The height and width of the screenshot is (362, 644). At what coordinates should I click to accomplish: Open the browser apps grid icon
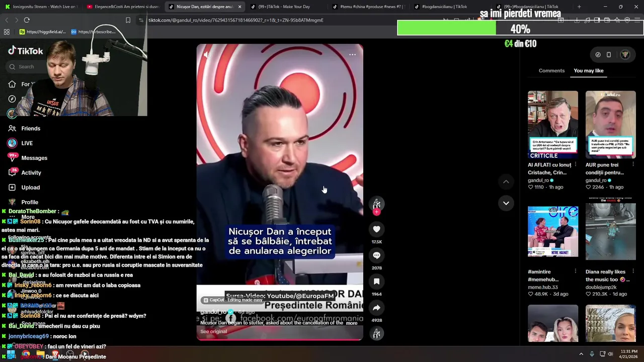7,32
